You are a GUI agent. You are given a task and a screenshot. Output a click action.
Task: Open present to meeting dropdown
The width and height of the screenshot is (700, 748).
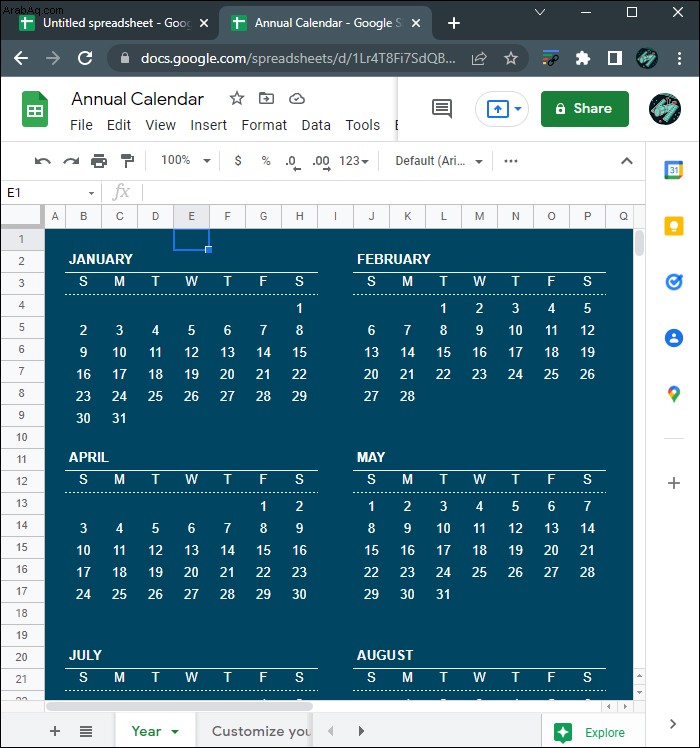[x=518, y=109]
